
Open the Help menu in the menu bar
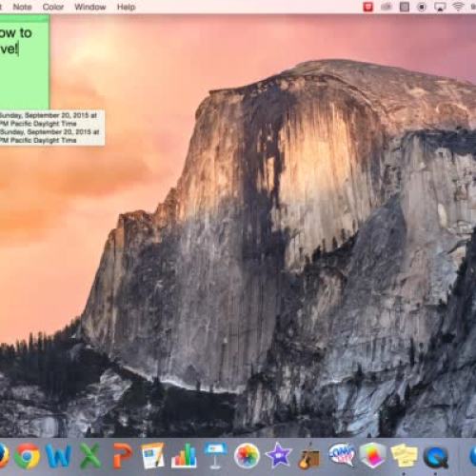(x=126, y=7)
